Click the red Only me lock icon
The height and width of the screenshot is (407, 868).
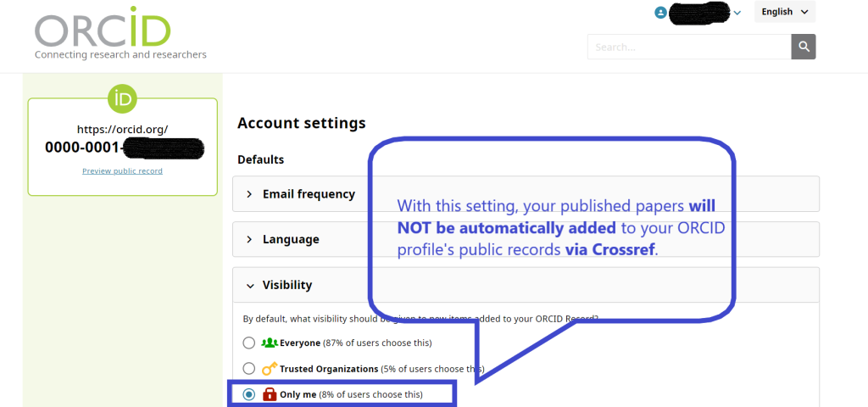[x=269, y=394]
